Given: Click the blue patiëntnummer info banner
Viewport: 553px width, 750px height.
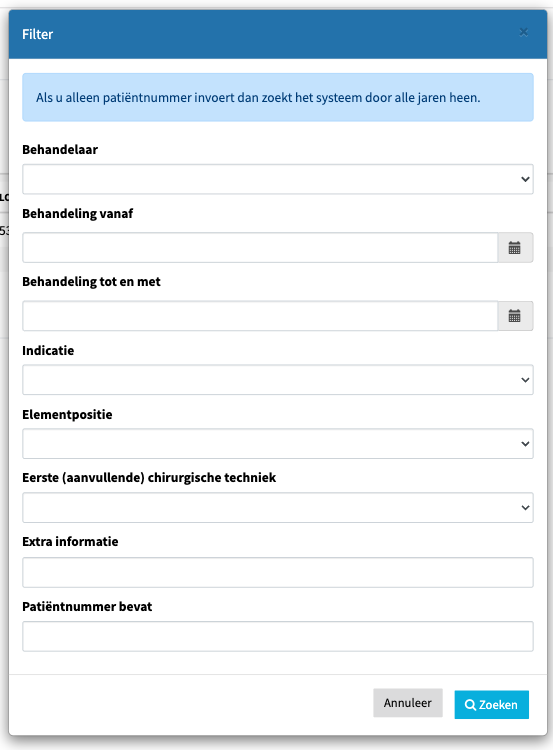Looking at the screenshot, I should [277, 97].
